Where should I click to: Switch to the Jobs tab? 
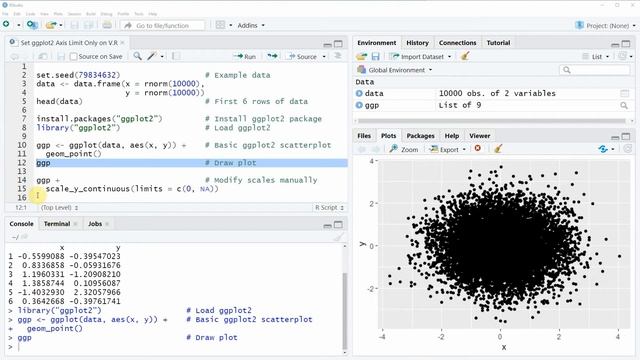[x=95, y=224]
